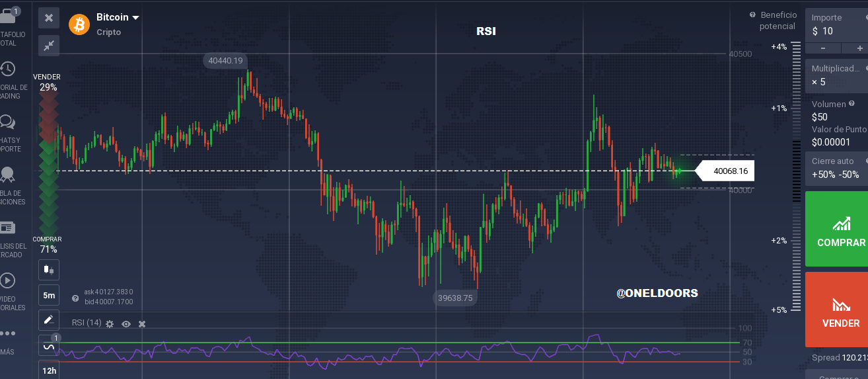Open the candlestick chart type selector
The height and width of the screenshot is (379, 868).
pos(49,270)
